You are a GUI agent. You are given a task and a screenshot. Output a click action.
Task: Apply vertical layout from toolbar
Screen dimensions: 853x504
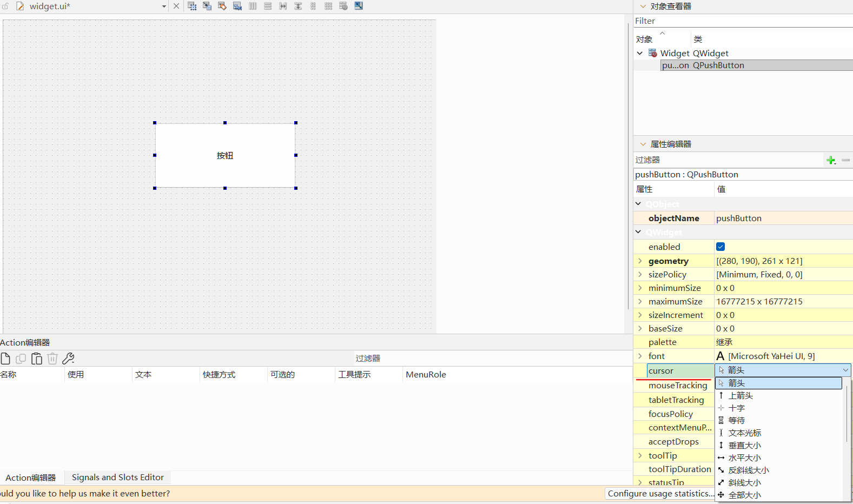click(268, 6)
